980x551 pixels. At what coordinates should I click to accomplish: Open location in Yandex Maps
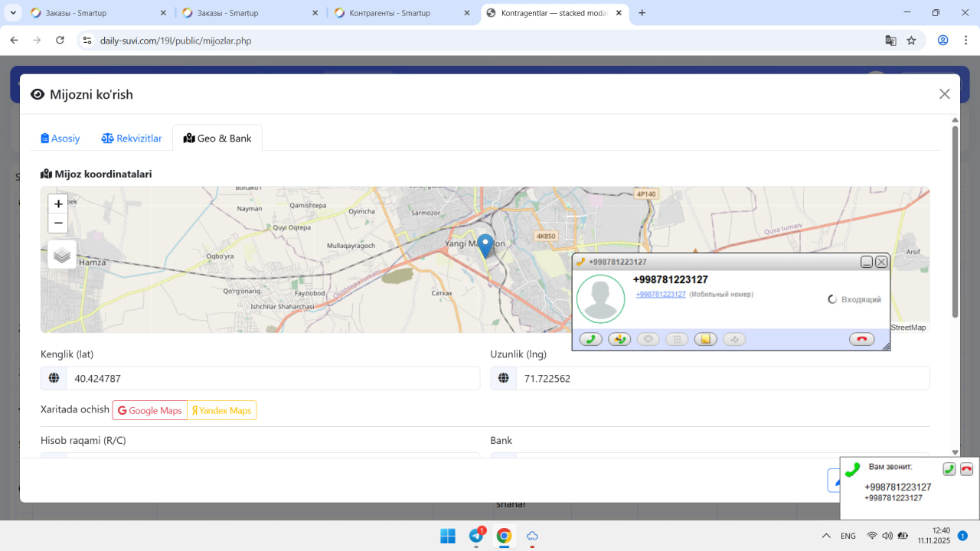pyautogui.click(x=222, y=410)
